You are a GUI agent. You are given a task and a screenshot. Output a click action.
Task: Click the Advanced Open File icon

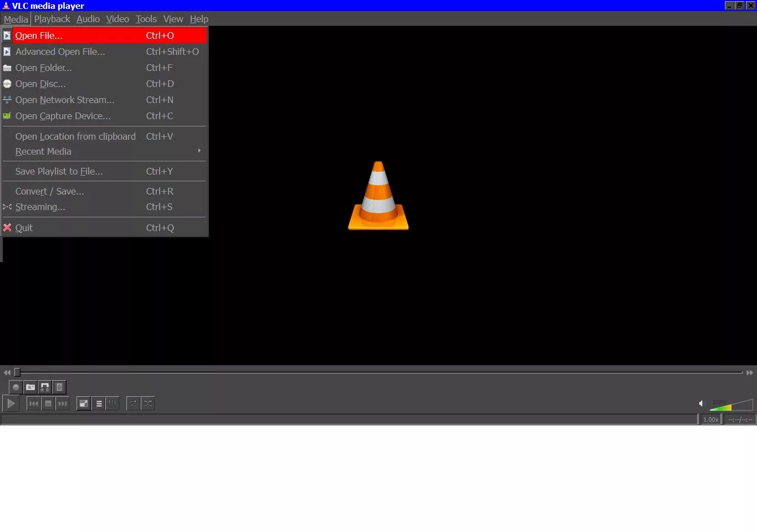tap(7, 52)
